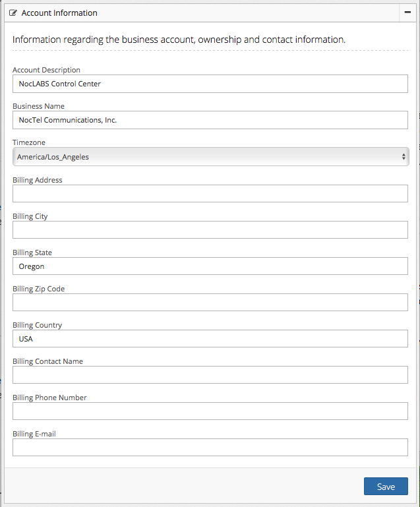The image size is (420, 507).
Task: Click into the Billing State field
Action: (x=210, y=266)
